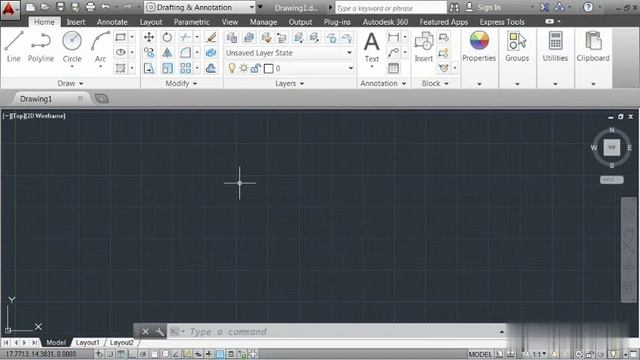
Task: Select the Line tool
Action: click(x=14, y=47)
